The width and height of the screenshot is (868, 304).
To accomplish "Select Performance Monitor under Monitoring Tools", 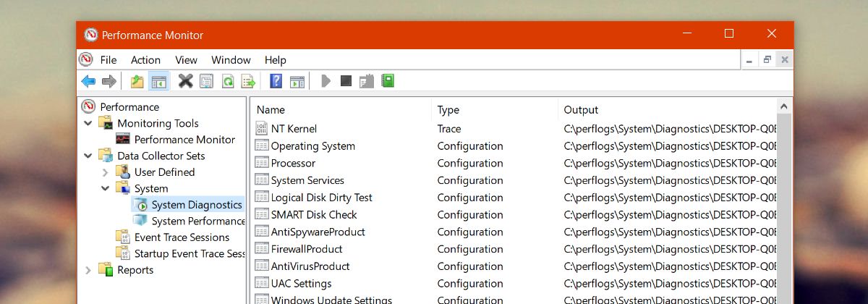I will 184,140.
